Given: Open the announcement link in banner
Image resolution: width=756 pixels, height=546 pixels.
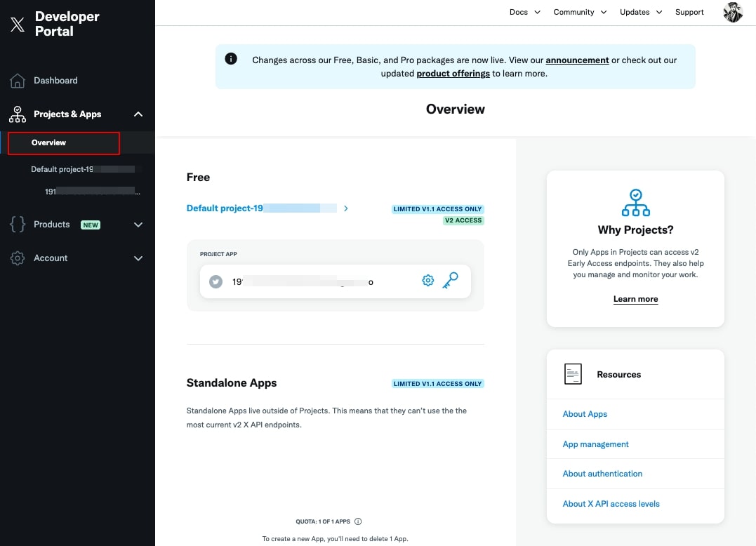Looking at the screenshot, I should coord(577,60).
